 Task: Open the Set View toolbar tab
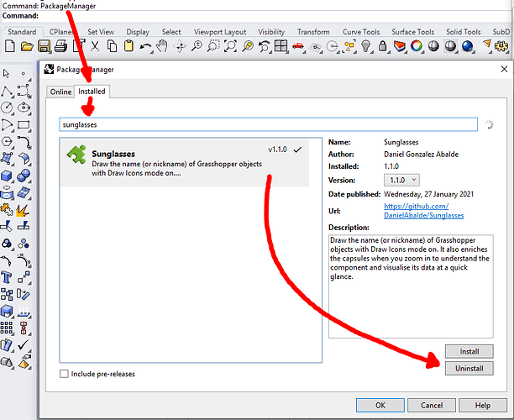[101, 32]
